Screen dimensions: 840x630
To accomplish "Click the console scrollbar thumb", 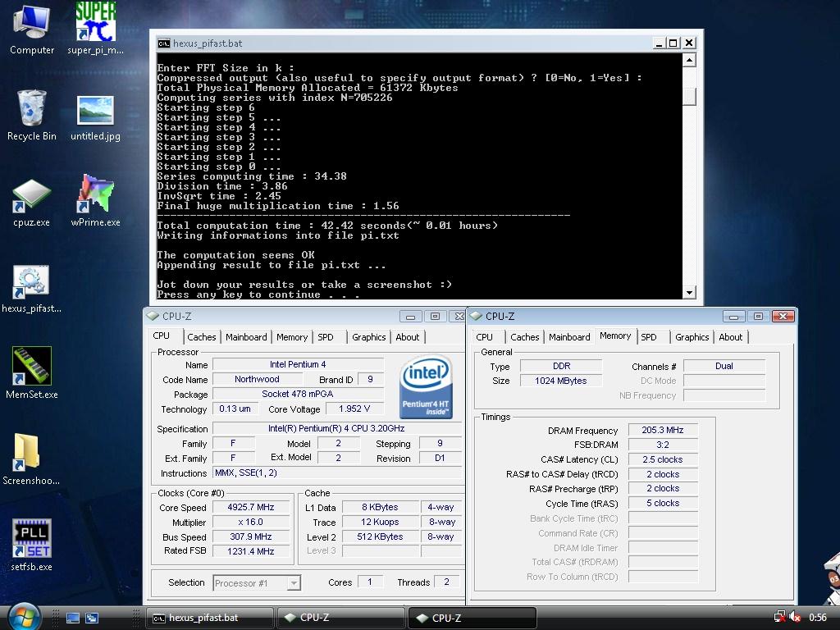I will [689, 96].
